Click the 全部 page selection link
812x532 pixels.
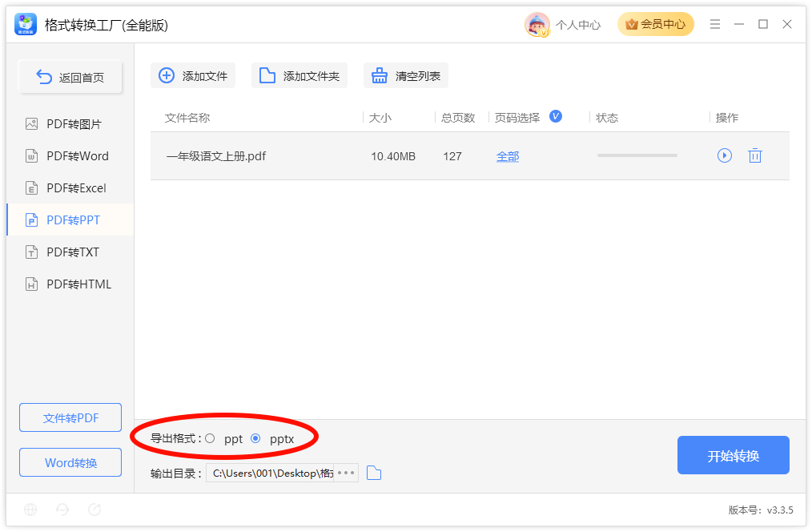(508, 156)
